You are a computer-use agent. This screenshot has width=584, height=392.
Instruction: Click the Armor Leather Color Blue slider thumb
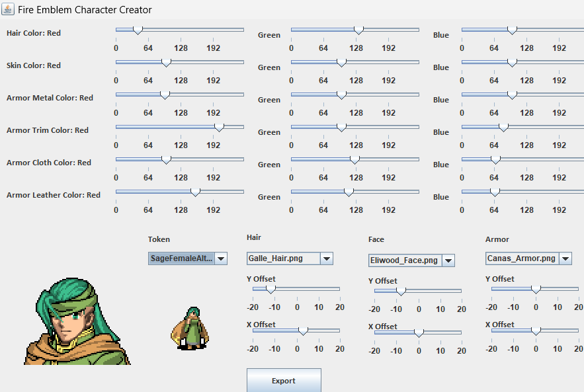pyautogui.click(x=495, y=192)
